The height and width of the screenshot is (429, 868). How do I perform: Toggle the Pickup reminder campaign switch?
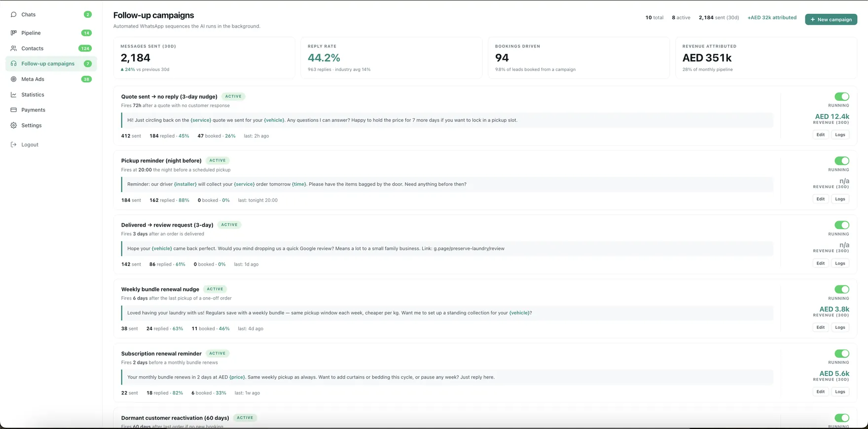842,160
